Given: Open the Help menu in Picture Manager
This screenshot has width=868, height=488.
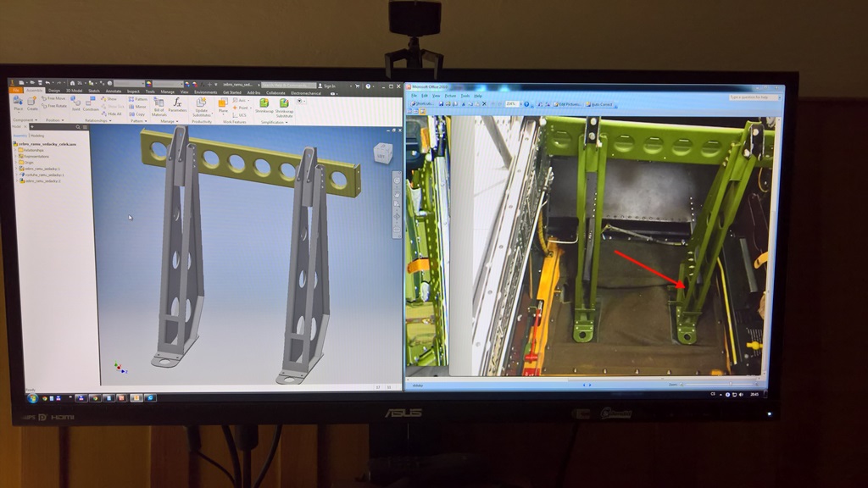Looking at the screenshot, I should coord(478,96).
